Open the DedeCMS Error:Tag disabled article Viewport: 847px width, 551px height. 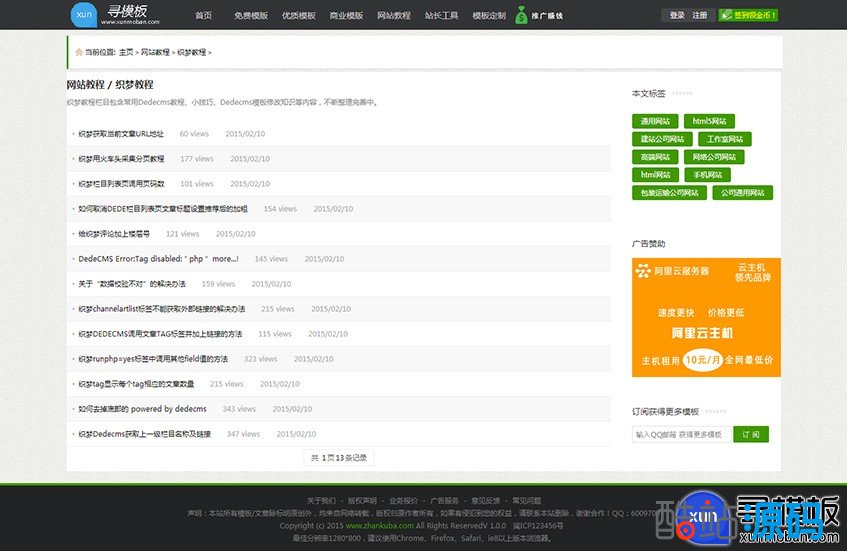(158, 259)
